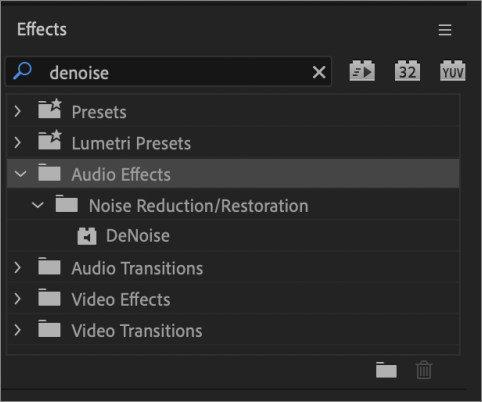Image resolution: width=482 pixels, height=402 pixels.
Task: Select the Presets folder icon
Action: pos(50,109)
